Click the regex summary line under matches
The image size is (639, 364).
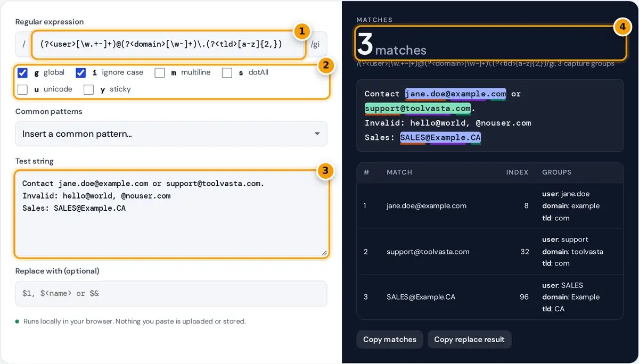click(486, 64)
